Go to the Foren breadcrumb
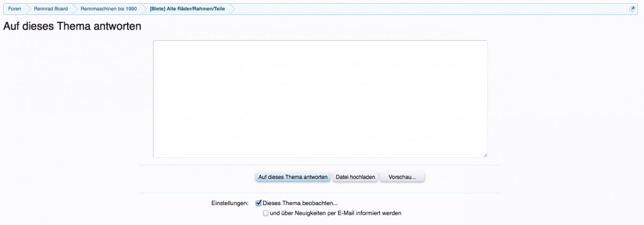Image resolution: width=644 pixels, height=225 pixels. coord(14,9)
